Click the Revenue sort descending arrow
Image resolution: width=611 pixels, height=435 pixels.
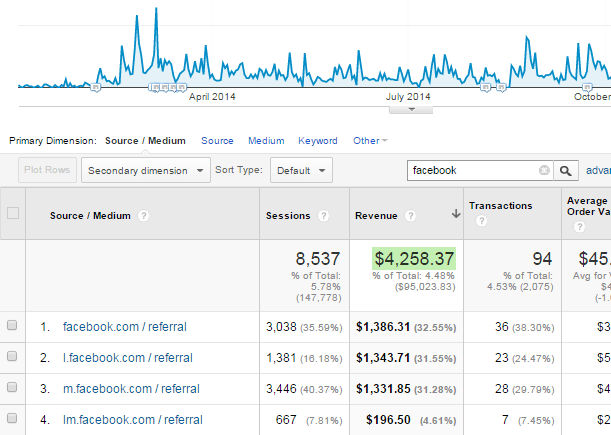click(456, 214)
